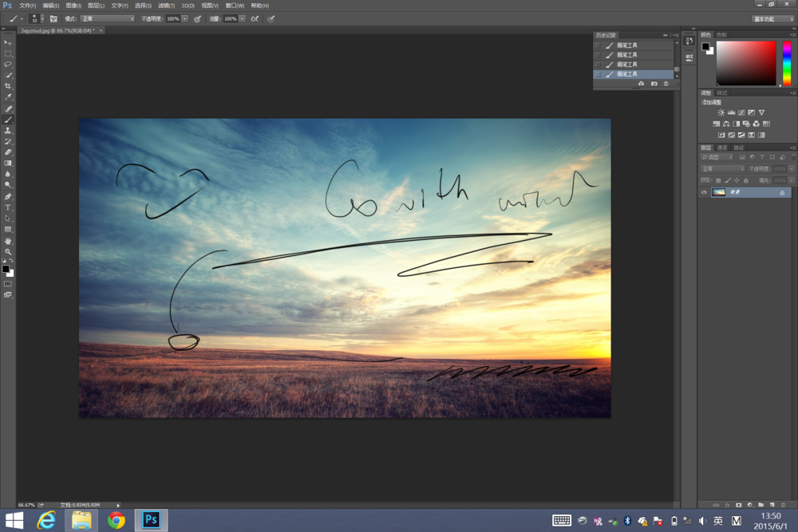Open Brush Preset picker arrow

click(x=42, y=19)
